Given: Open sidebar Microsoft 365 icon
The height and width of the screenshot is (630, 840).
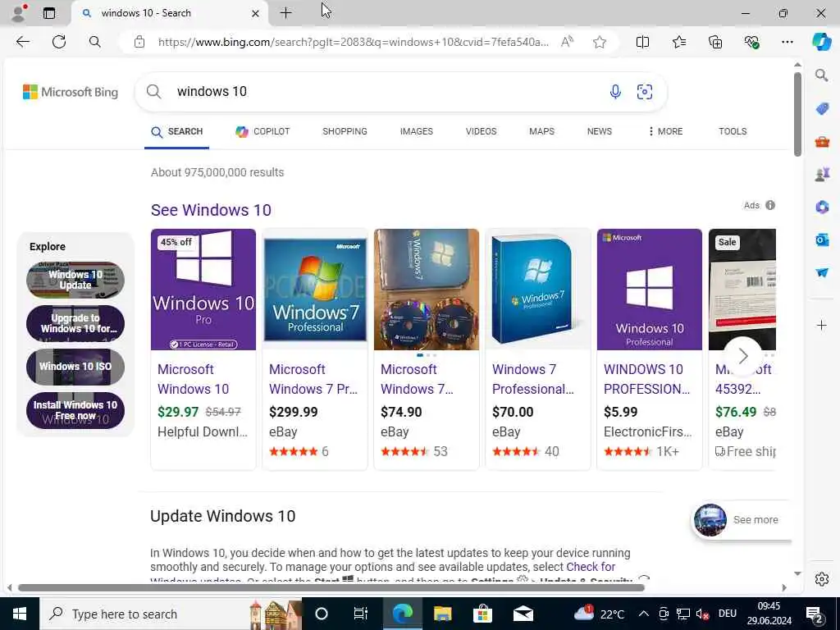Looking at the screenshot, I should (x=822, y=207).
